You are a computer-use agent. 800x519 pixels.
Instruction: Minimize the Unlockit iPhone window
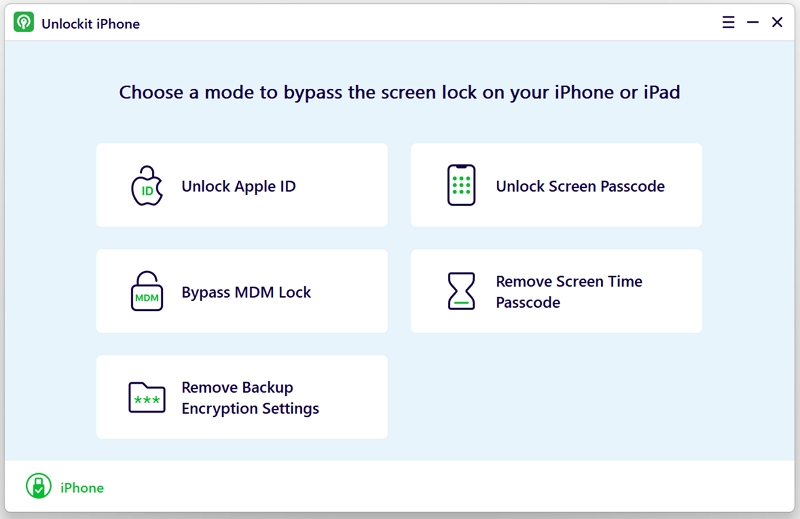753,23
